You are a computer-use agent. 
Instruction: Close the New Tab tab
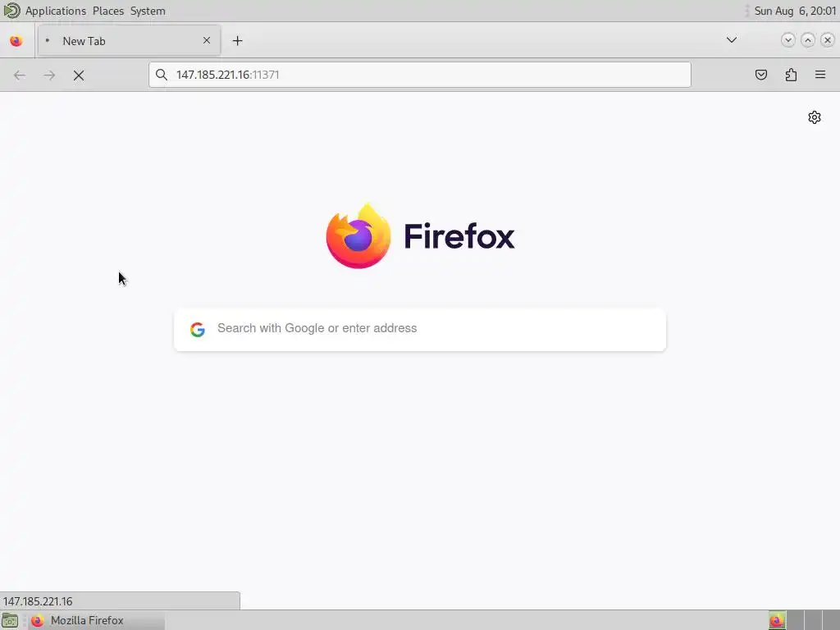(x=207, y=40)
